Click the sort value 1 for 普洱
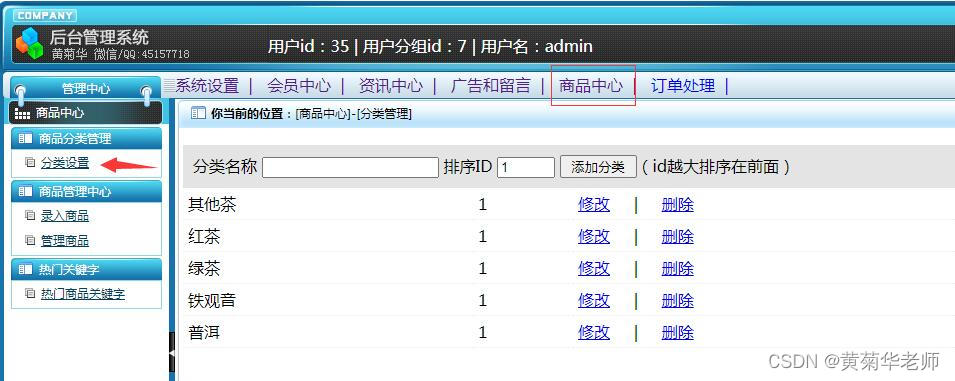Viewport: 955px width, 381px height. click(x=483, y=332)
